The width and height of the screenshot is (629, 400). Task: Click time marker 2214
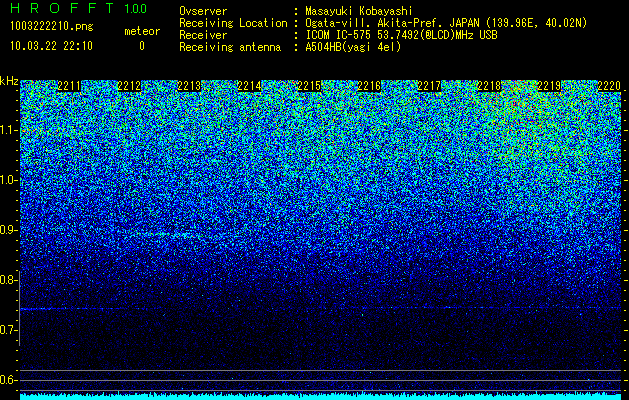(x=249, y=86)
